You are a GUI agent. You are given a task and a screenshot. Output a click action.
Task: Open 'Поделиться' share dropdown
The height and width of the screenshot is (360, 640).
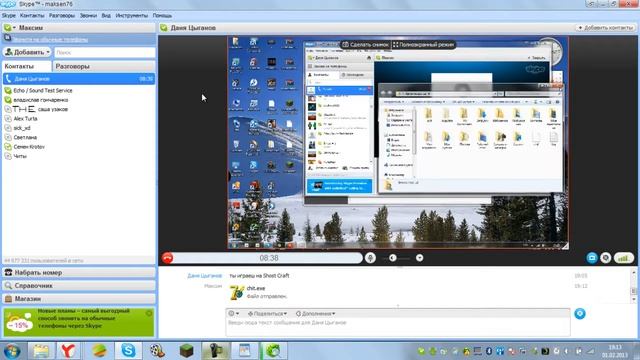coord(267,313)
